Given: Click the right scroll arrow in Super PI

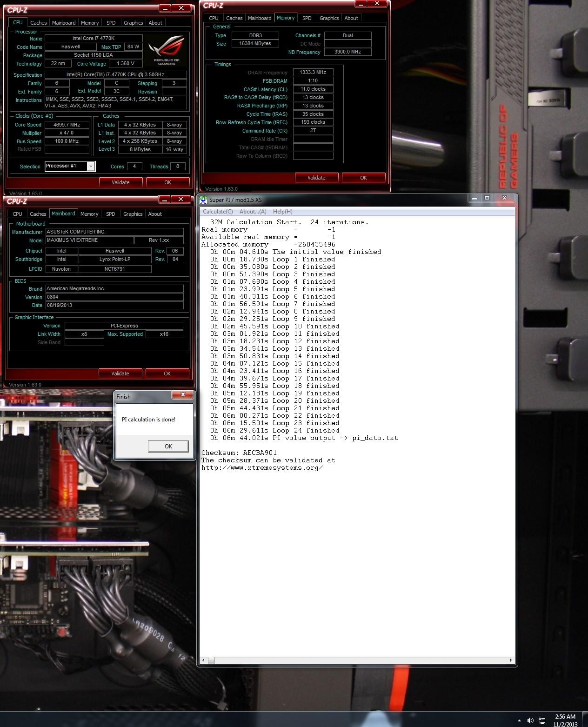Looking at the screenshot, I should [x=511, y=660].
